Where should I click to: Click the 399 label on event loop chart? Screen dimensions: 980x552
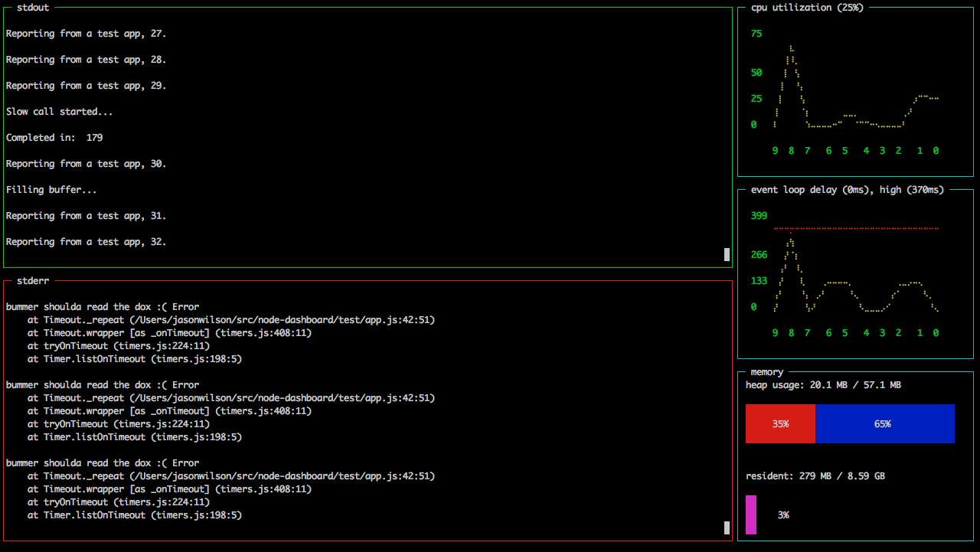(759, 216)
